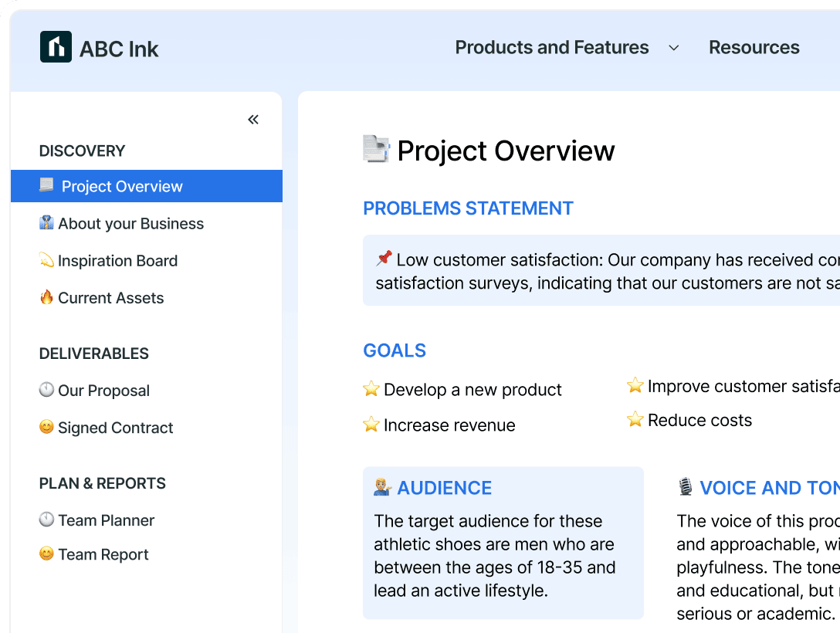The image size is (840, 633).
Task: Click the star beside Increase revenue
Action: (371, 424)
